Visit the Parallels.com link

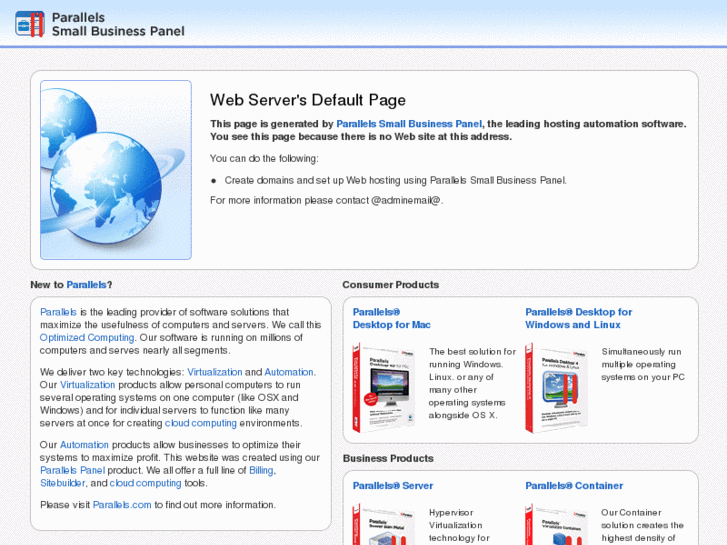coord(122,505)
